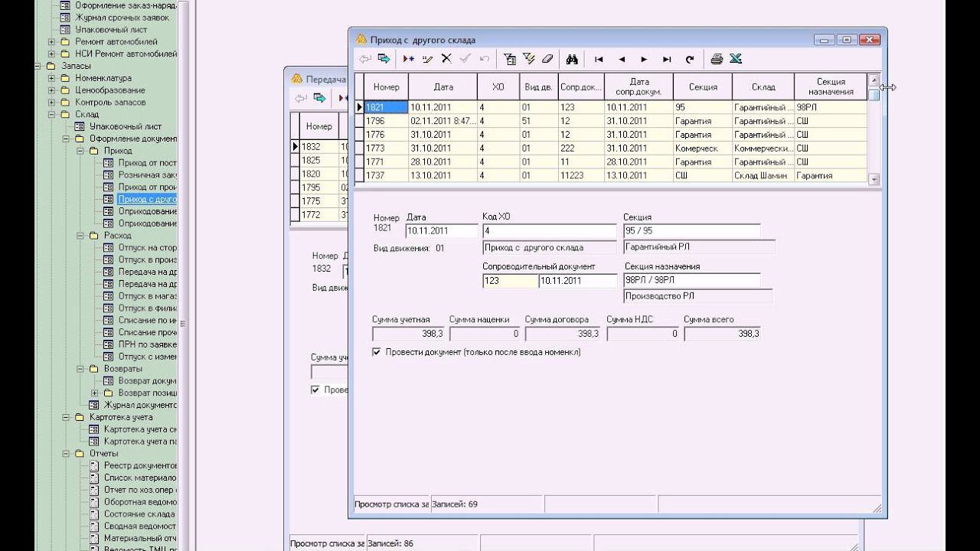Click the binoculars search icon

coord(571,59)
